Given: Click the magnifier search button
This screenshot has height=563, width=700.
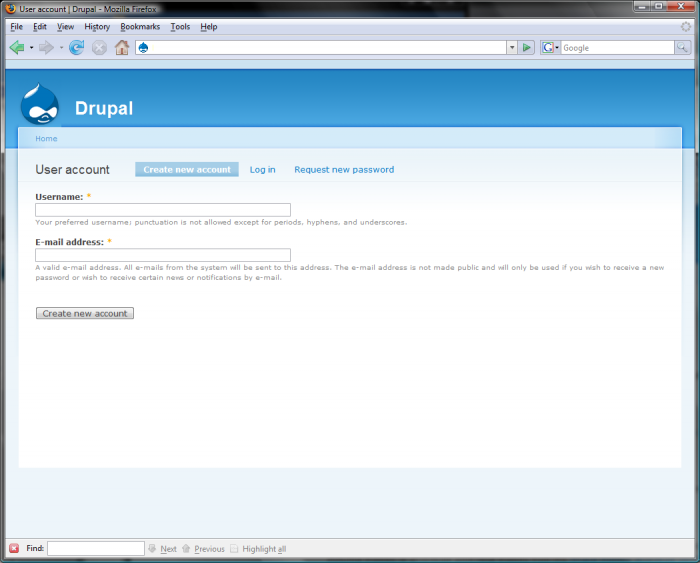Looking at the screenshot, I should tap(682, 47).
